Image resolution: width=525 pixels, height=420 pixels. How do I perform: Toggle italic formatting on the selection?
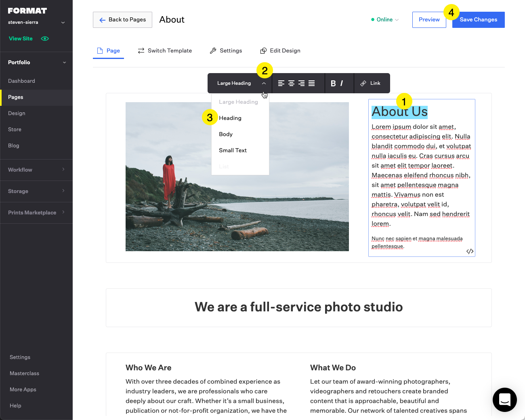[x=342, y=83]
